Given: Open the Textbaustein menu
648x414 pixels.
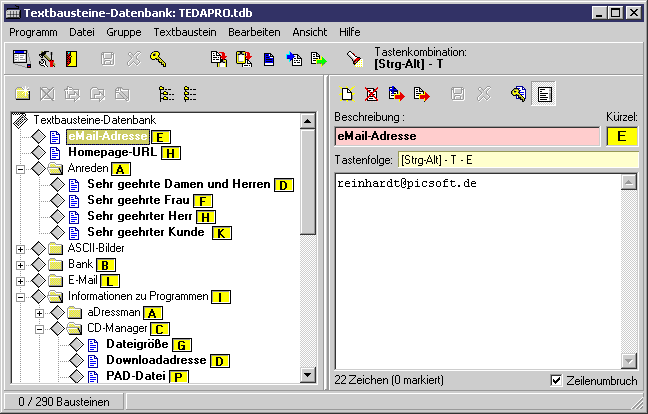Looking at the screenshot, I should point(185,32).
